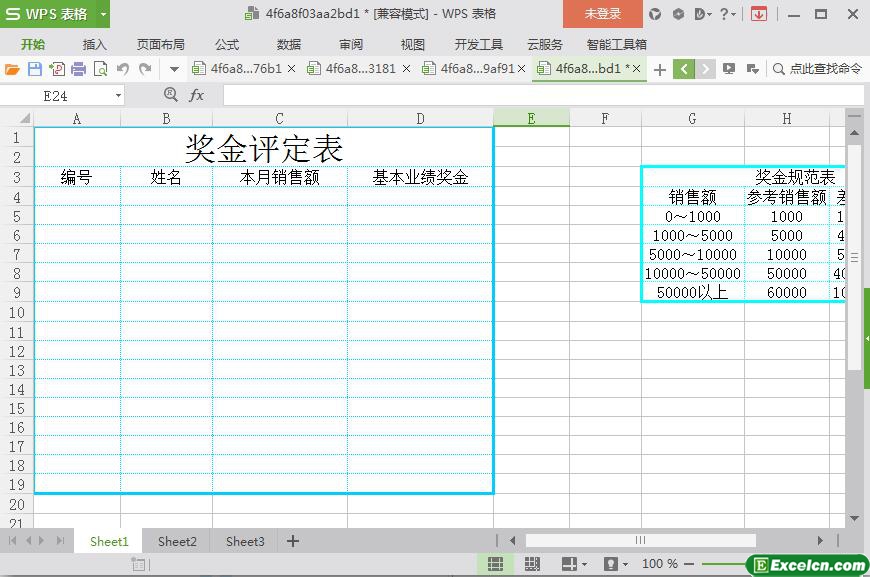
Task: Print the sheet with the printer icon
Action: 79,69
